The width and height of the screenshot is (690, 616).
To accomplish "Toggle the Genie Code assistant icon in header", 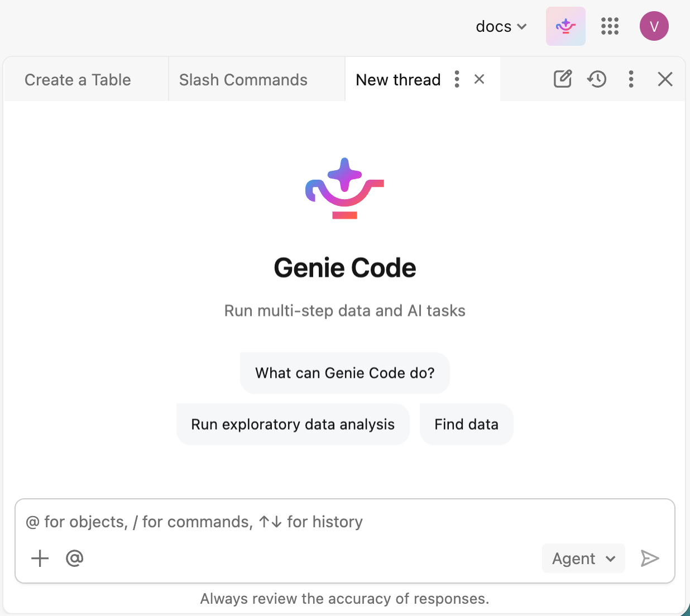I will [x=566, y=26].
